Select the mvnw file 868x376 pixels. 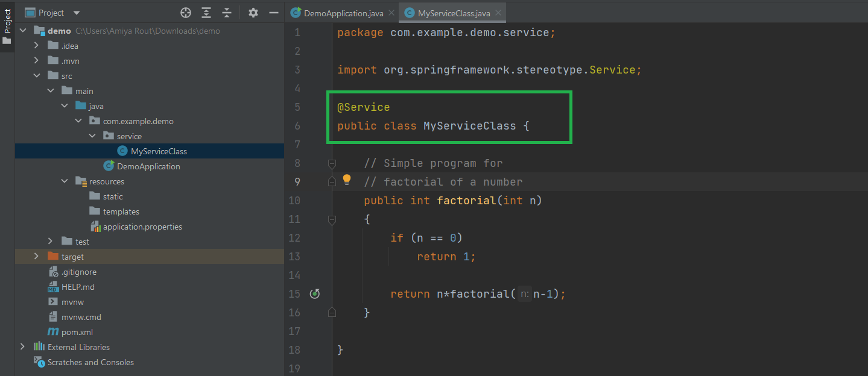click(x=72, y=302)
